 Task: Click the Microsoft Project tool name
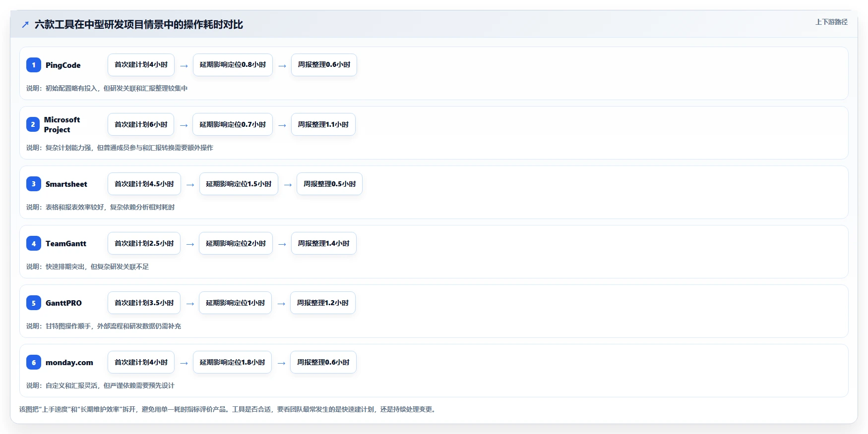62,124
